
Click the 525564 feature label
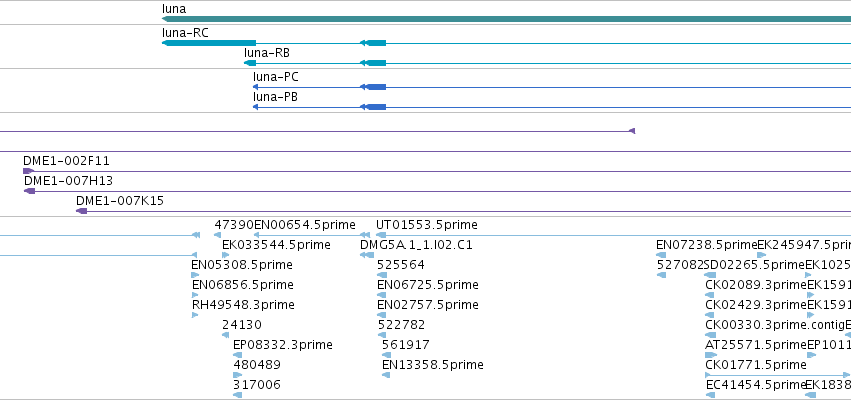pyautogui.click(x=401, y=265)
